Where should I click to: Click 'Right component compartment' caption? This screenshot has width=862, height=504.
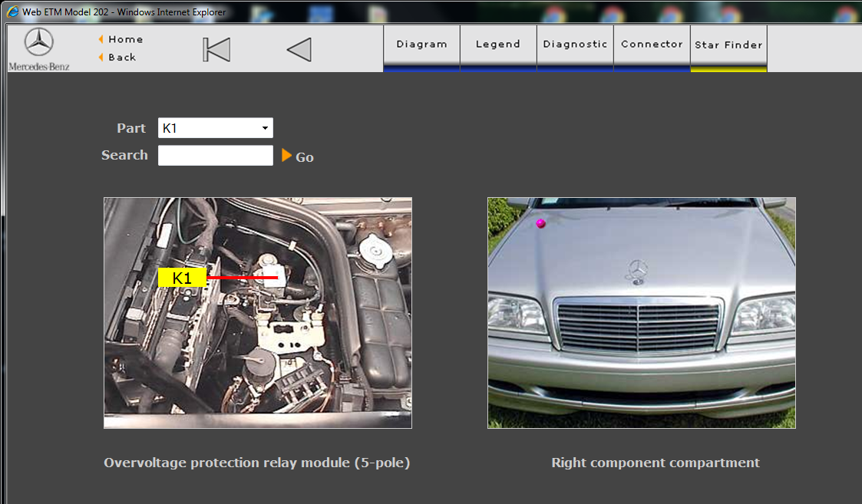656,463
